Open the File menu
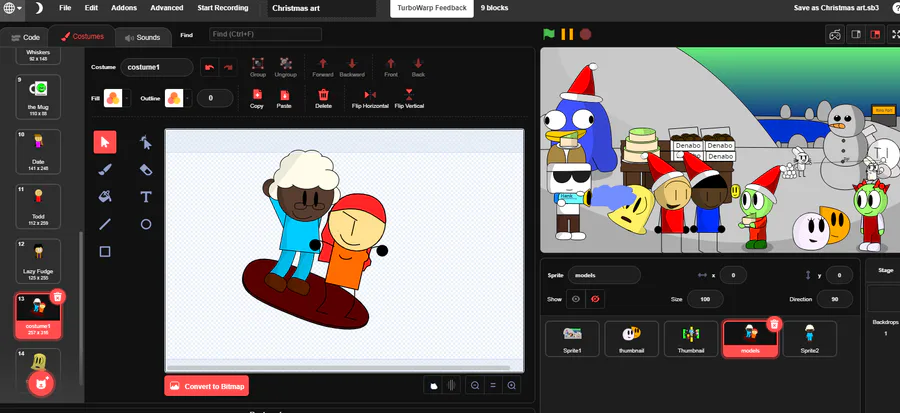The height and width of the screenshot is (413, 900). pos(65,8)
